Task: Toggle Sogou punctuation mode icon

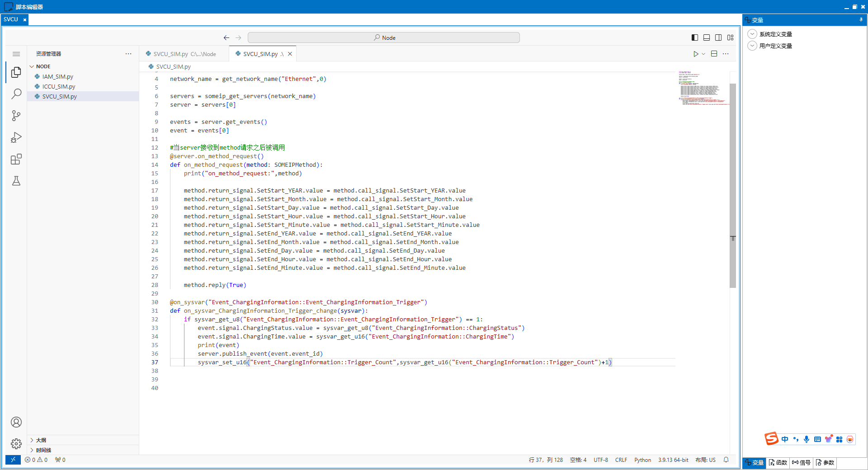Action: (796, 439)
